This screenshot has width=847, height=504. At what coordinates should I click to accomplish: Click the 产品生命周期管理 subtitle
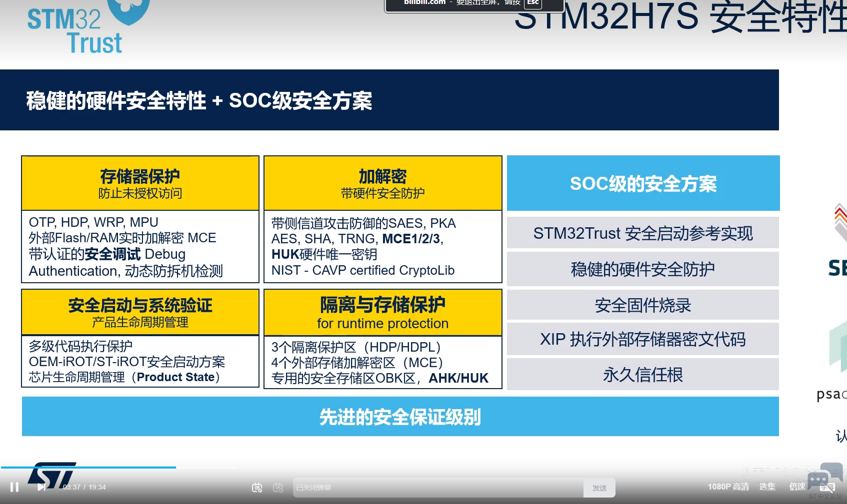click(140, 322)
